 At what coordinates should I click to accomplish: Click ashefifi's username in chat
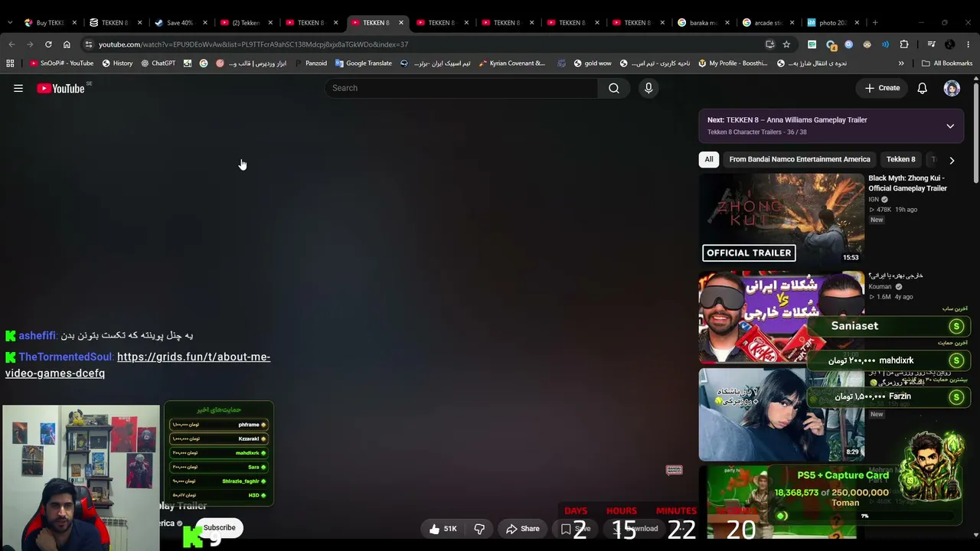point(37,335)
